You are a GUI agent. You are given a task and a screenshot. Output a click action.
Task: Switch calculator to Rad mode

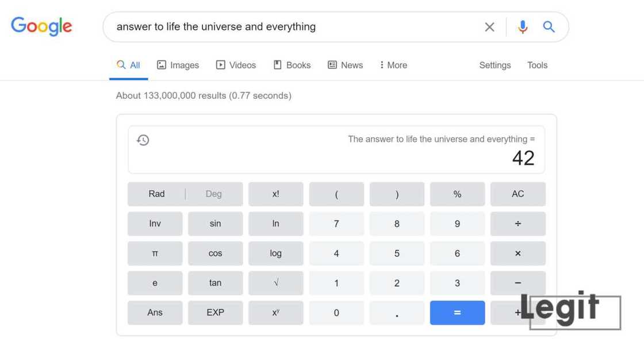[156, 194]
